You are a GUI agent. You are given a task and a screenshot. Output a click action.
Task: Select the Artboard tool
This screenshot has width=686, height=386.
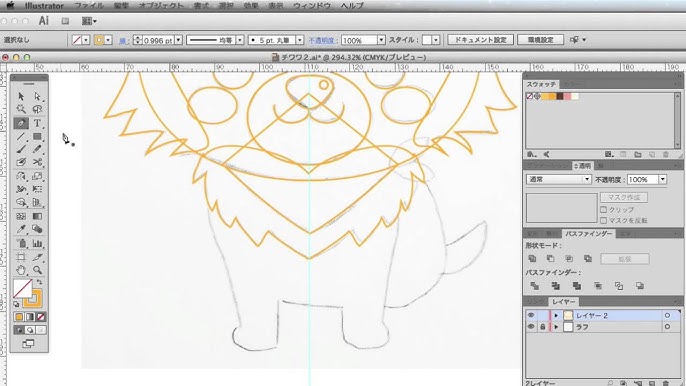(x=21, y=257)
